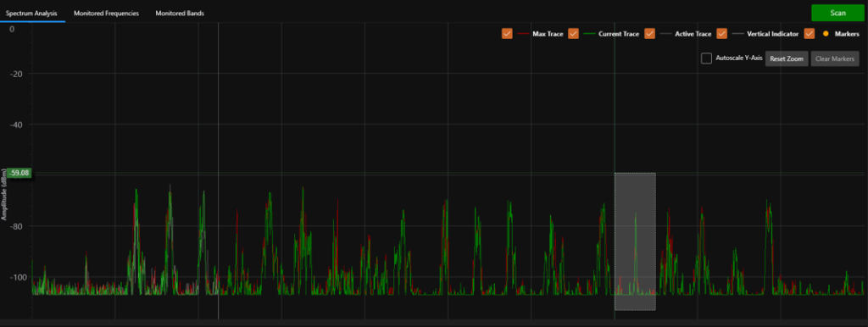Screen dimensions: 868x327
Task: Start a sweep with the green Scan button
Action: click(838, 13)
